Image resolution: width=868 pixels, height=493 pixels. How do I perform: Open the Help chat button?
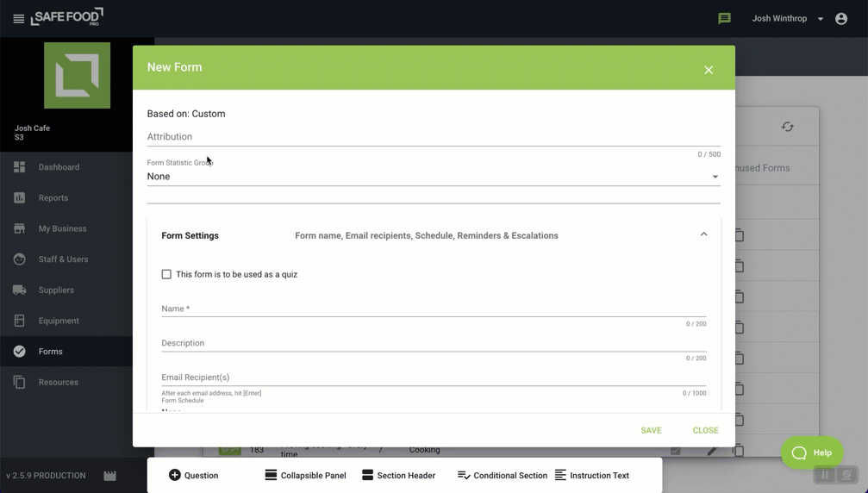[x=812, y=452]
